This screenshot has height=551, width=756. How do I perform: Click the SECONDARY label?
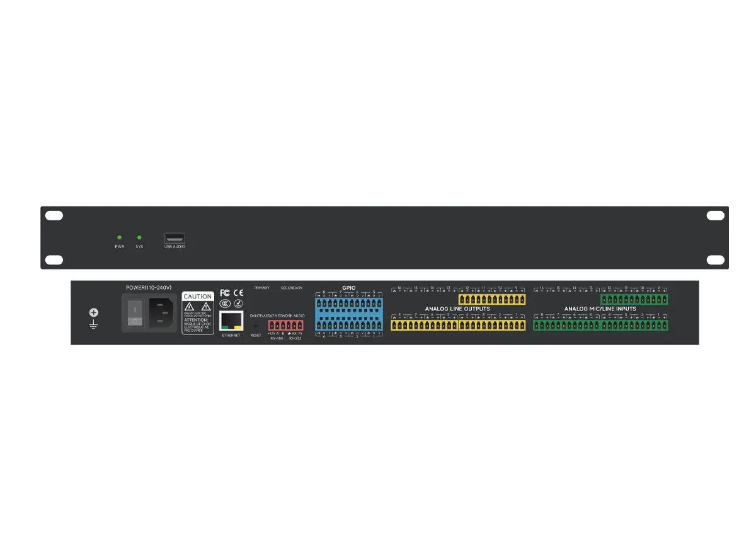click(x=292, y=288)
